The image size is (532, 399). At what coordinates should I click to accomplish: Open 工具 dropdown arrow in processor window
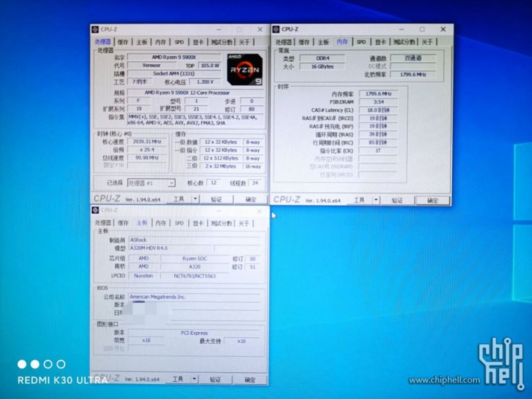(x=195, y=199)
